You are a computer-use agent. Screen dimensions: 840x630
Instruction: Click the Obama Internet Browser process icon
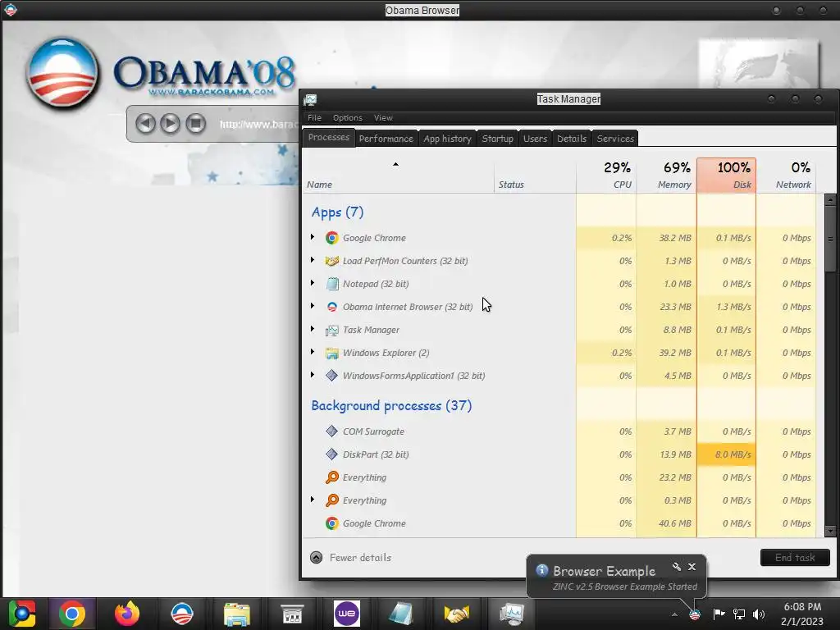[331, 307]
